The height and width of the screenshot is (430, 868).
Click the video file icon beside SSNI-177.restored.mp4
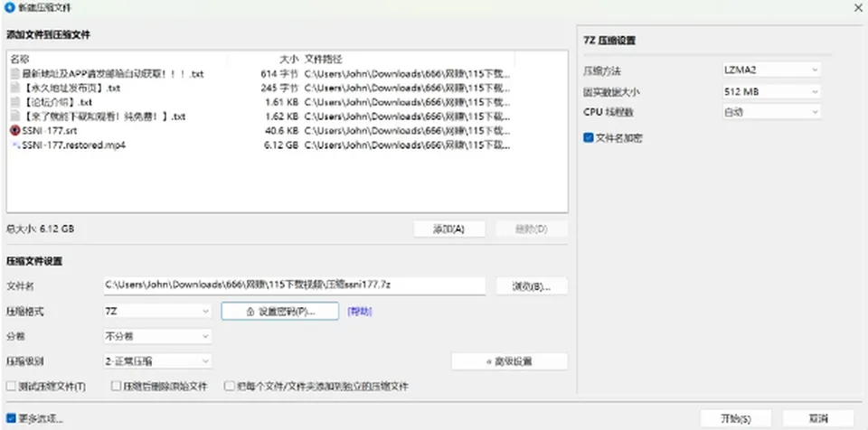pos(15,145)
